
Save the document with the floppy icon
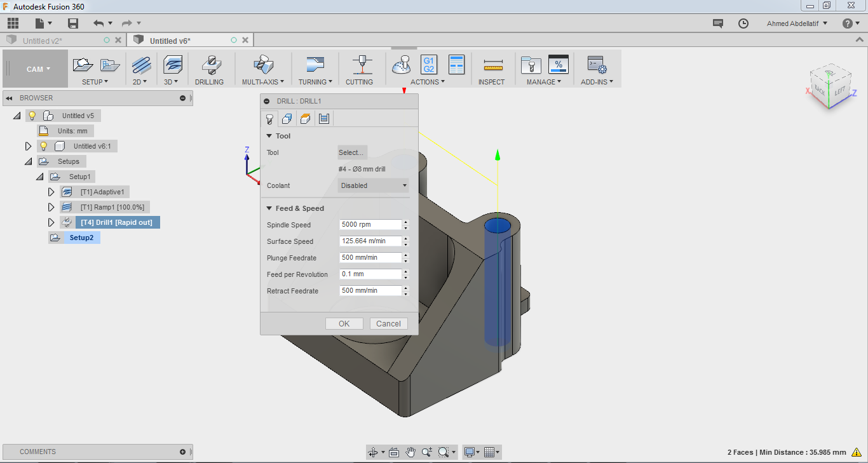[x=73, y=23]
